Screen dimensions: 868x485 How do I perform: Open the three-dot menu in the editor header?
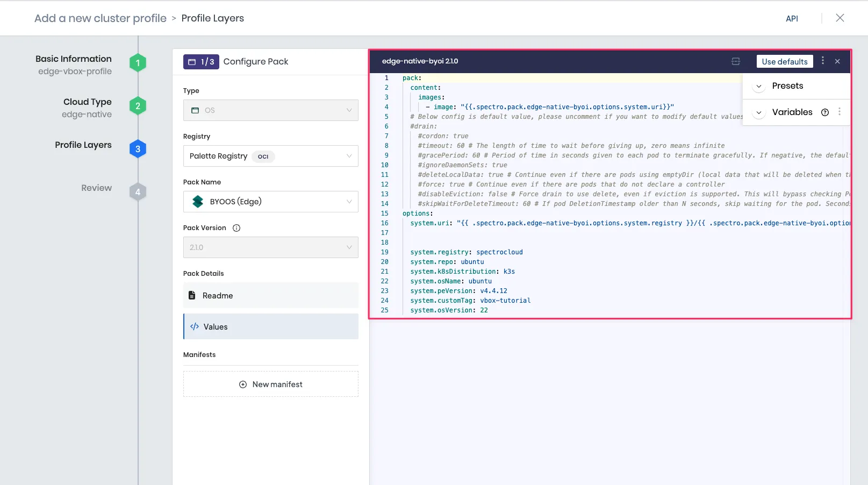(822, 61)
